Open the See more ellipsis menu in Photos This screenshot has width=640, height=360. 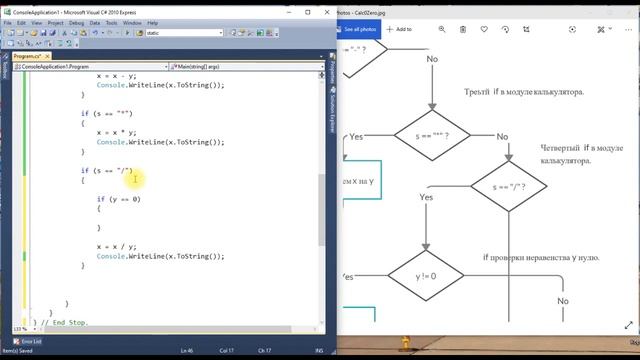pyautogui.click(x=628, y=29)
